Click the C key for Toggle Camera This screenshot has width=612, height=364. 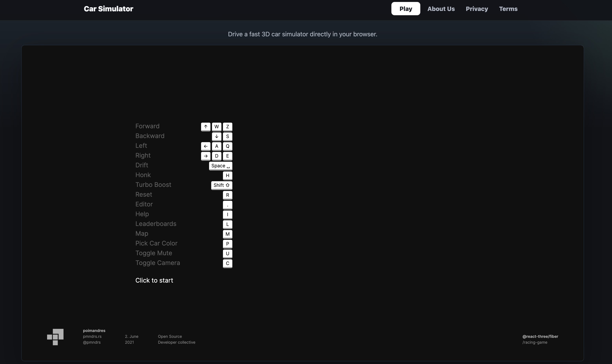tap(227, 264)
